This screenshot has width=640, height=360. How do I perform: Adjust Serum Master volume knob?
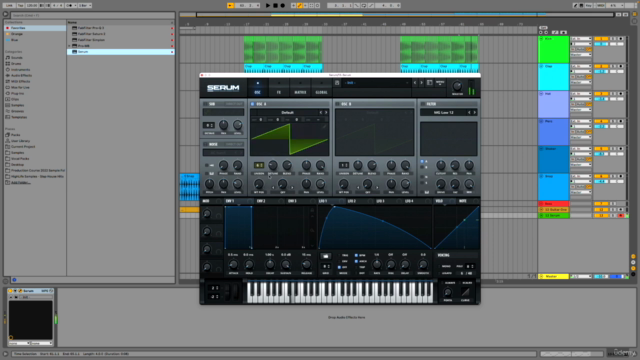point(457,86)
